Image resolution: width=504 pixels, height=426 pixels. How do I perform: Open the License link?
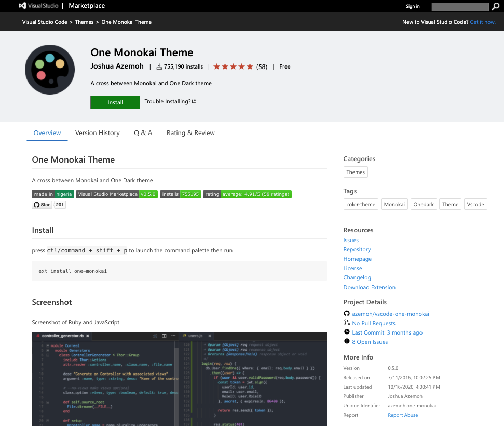352,268
